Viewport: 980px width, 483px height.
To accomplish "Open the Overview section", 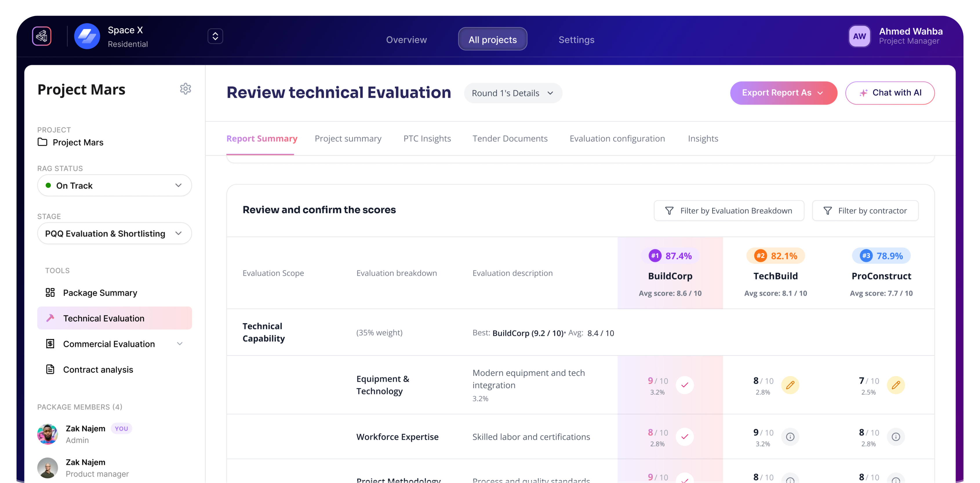I will [406, 39].
